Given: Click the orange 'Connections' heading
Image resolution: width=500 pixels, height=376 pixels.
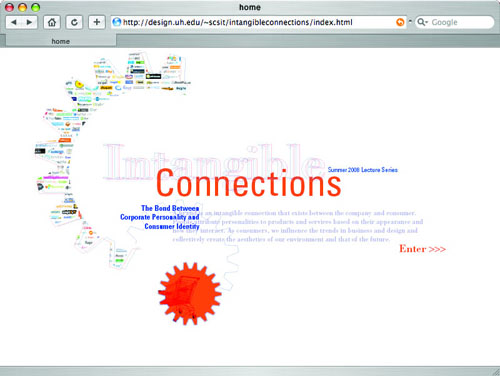Looking at the screenshot, I should tap(249, 183).
